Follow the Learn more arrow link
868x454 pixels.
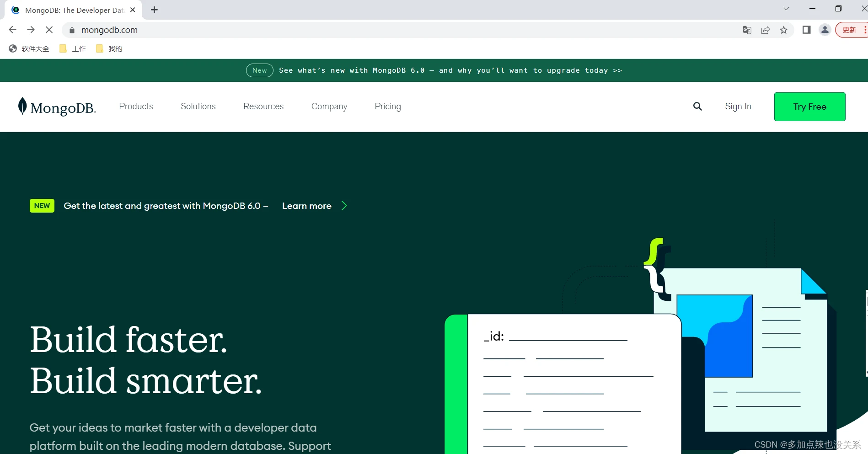[x=315, y=206]
